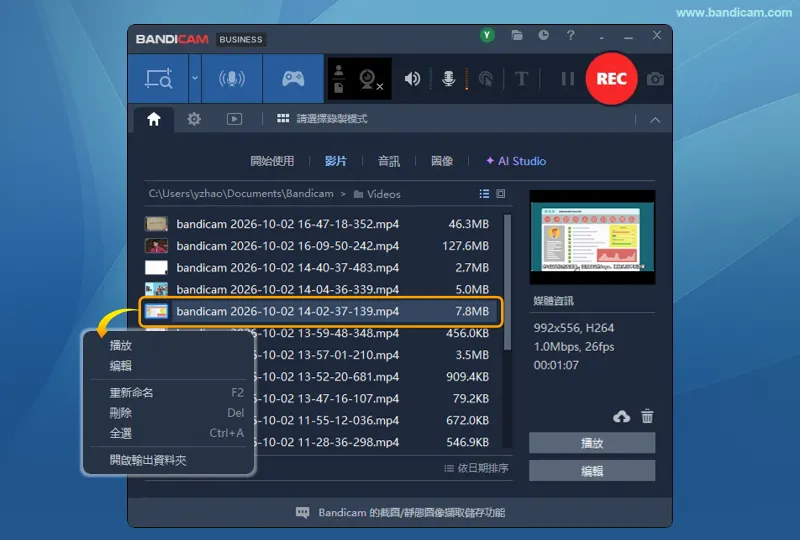Screen dimensions: 800x540
Task: Open the AI Studio tab
Action: [x=516, y=161]
